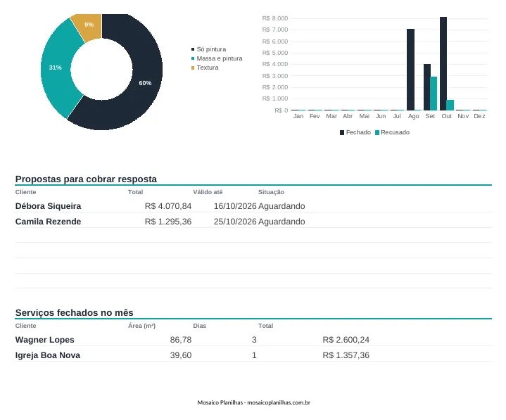This screenshot has width=506, height=420.
Task: Click the Massa e pintura legend swatch
Action: pos(193,58)
